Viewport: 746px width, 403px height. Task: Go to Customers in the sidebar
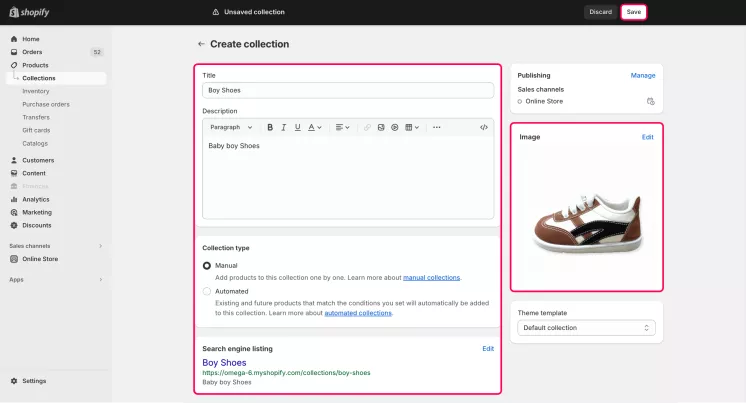click(x=38, y=160)
